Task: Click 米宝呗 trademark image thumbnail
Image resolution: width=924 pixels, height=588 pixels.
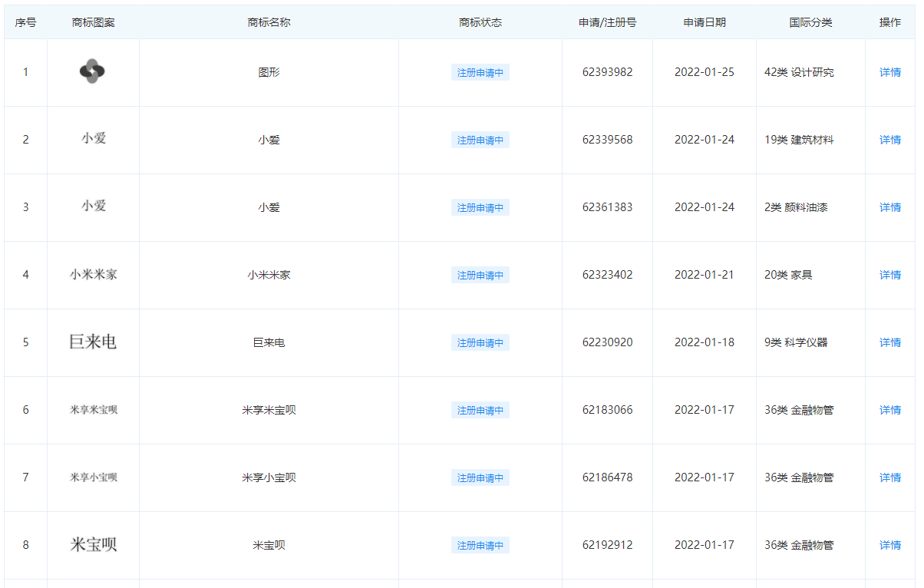Action: point(94,545)
